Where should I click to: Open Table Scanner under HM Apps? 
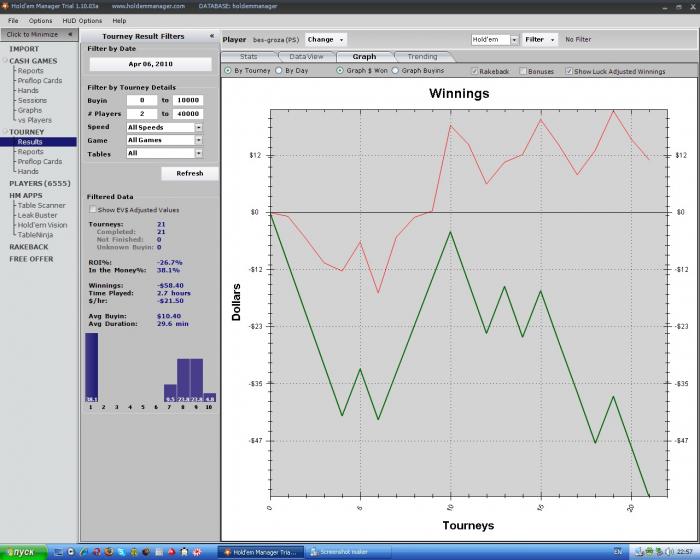click(x=42, y=205)
